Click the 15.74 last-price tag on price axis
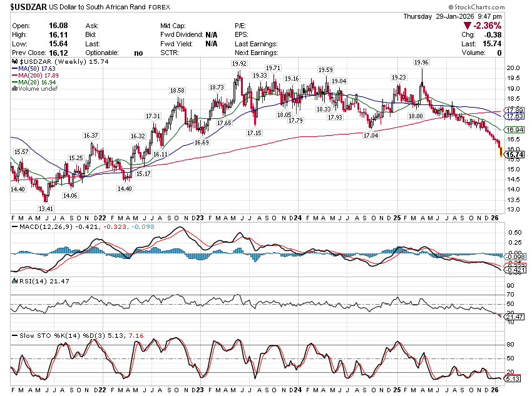The height and width of the screenshot is (396, 532). [x=516, y=155]
